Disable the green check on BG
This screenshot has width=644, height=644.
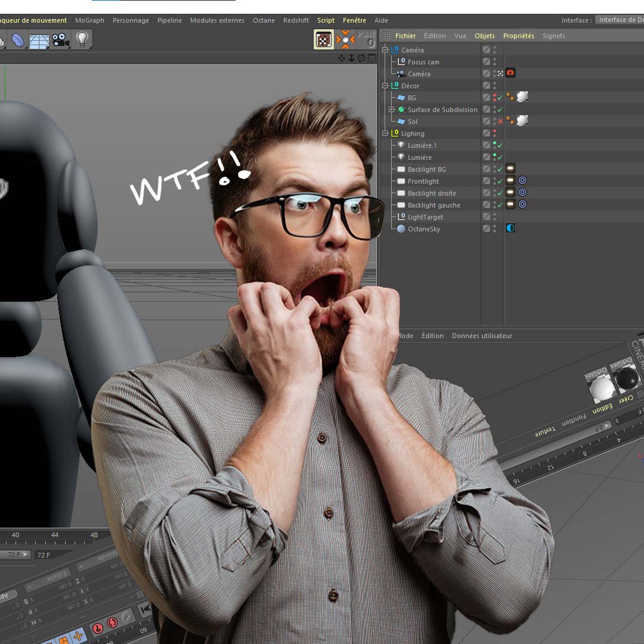(x=500, y=98)
